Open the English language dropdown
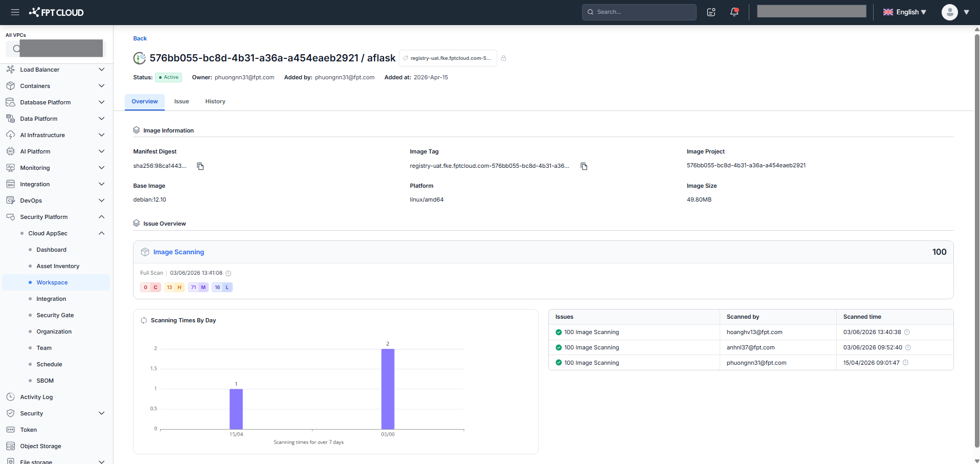The height and width of the screenshot is (464, 980). [x=905, y=12]
